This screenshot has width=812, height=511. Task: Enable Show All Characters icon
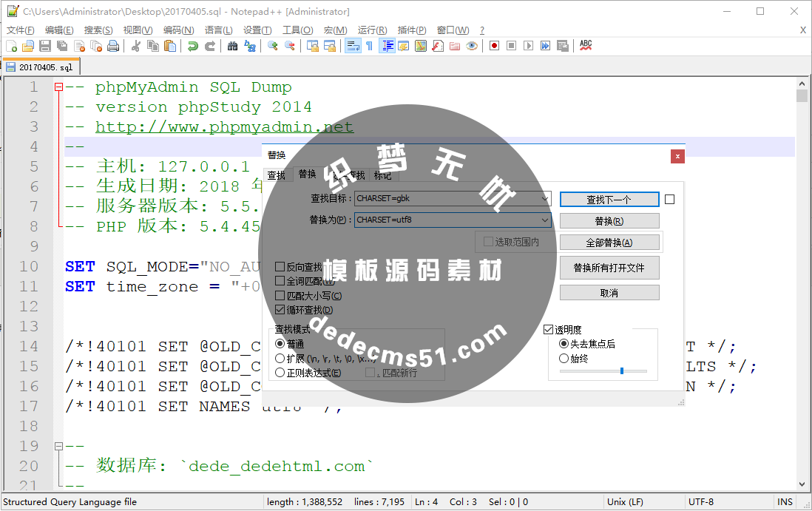(370, 46)
